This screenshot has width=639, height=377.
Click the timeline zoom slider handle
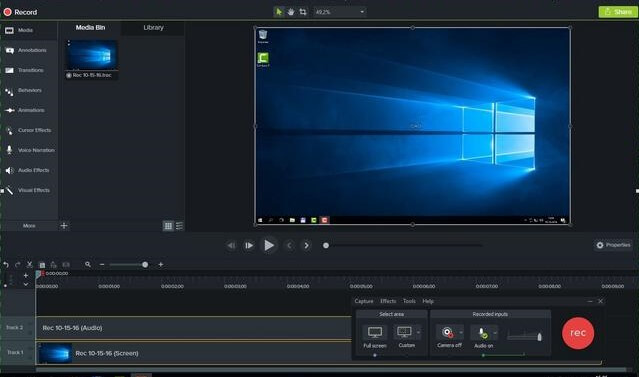tap(145, 265)
